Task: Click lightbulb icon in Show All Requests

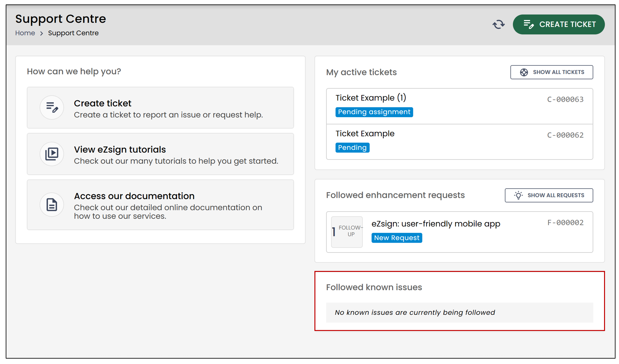Action: point(518,195)
